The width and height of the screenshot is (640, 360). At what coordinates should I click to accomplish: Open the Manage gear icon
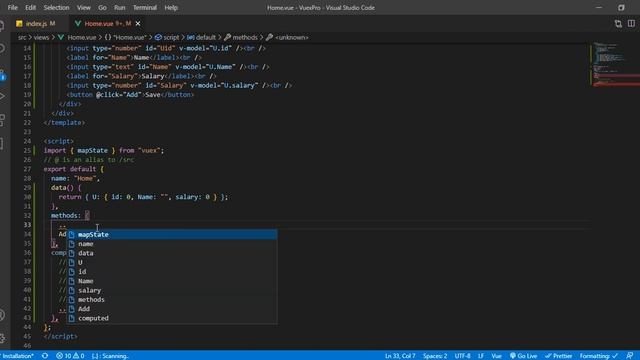[x=2, y=338]
